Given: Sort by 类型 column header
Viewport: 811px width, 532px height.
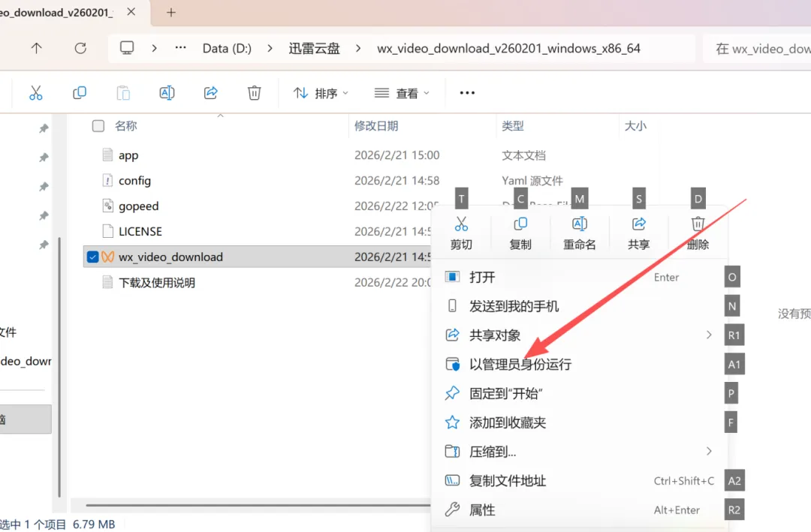Looking at the screenshot, I should coord(513,125).
